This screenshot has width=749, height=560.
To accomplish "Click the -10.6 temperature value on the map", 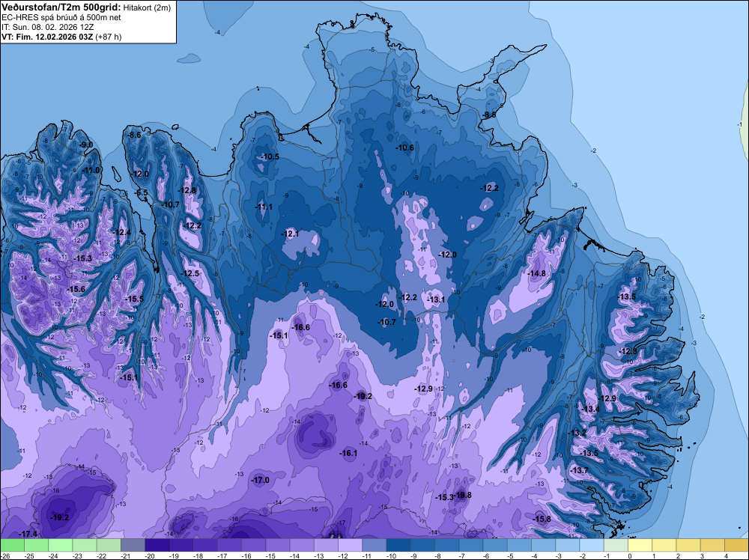I will point(405,147).
